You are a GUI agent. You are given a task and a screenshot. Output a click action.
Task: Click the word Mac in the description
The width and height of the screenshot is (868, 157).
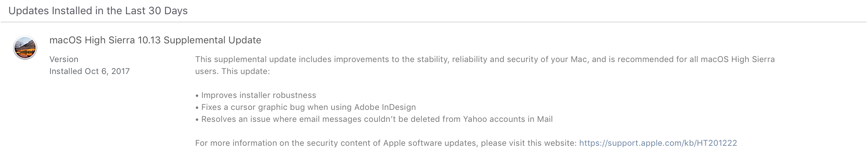(x=579, y=59)
